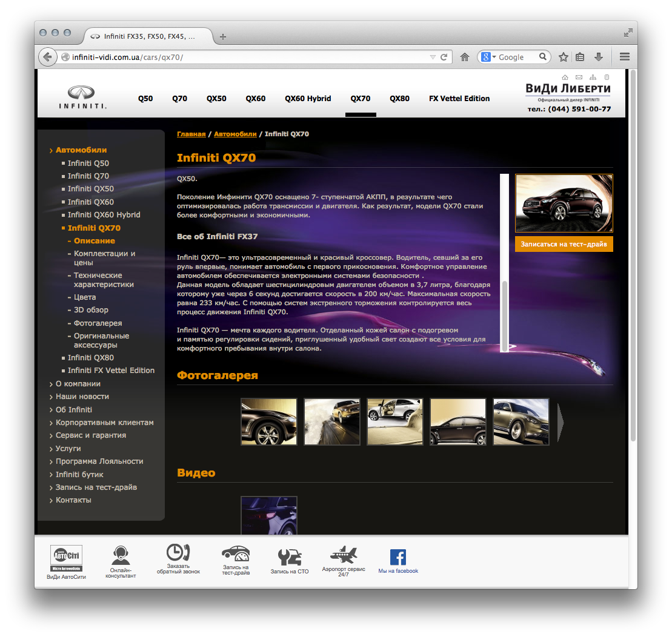Show next photos with the gallery arrow
Viewport: 672px width, 637px height.
(x=561, y=422)
